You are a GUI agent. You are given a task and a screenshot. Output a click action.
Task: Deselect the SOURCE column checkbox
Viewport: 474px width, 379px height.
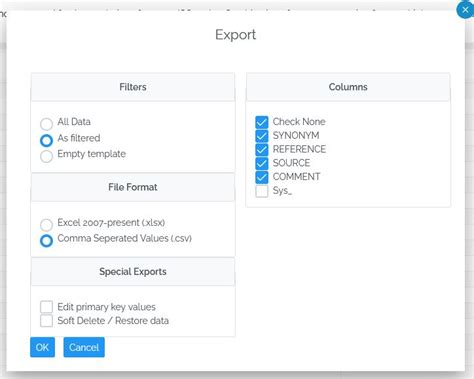pyautogui.click(x=262, y=163)
